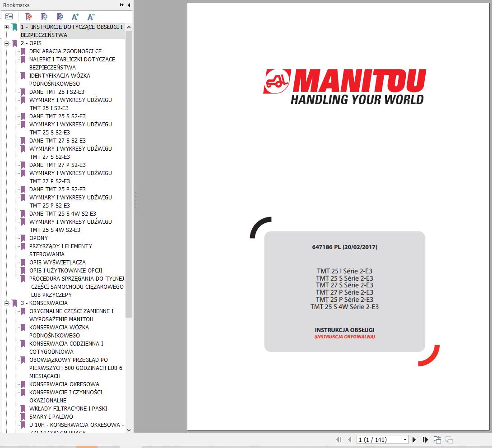Open DANE TMT 25 P S2-E3 bookmark
The image size is (492, 448).
(57, 189)
